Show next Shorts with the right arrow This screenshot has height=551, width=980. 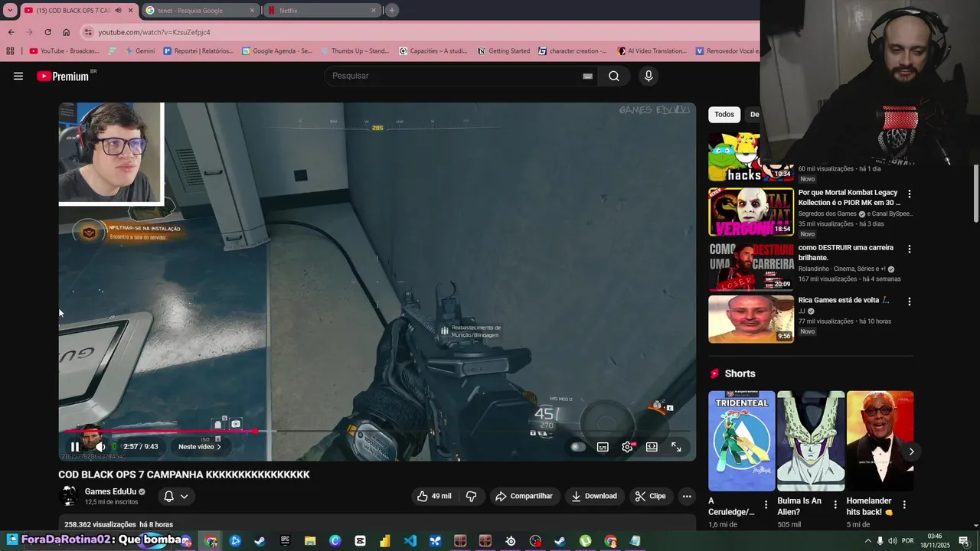pyautogui.click(x=911, y=452)
